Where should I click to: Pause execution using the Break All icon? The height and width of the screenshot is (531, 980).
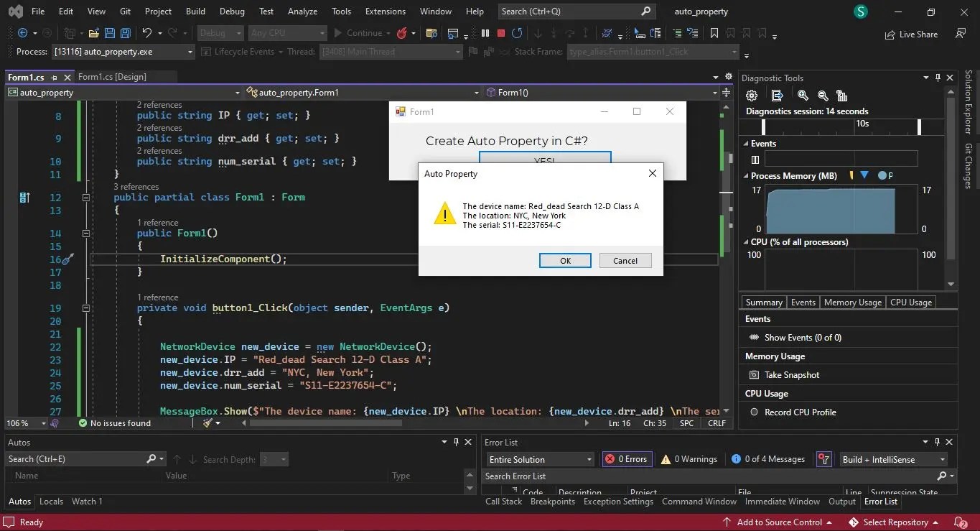(x=485, y=33)
